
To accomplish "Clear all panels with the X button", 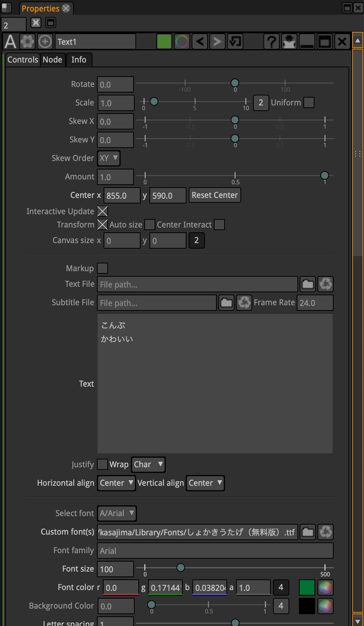I will (x=36, y=23).
